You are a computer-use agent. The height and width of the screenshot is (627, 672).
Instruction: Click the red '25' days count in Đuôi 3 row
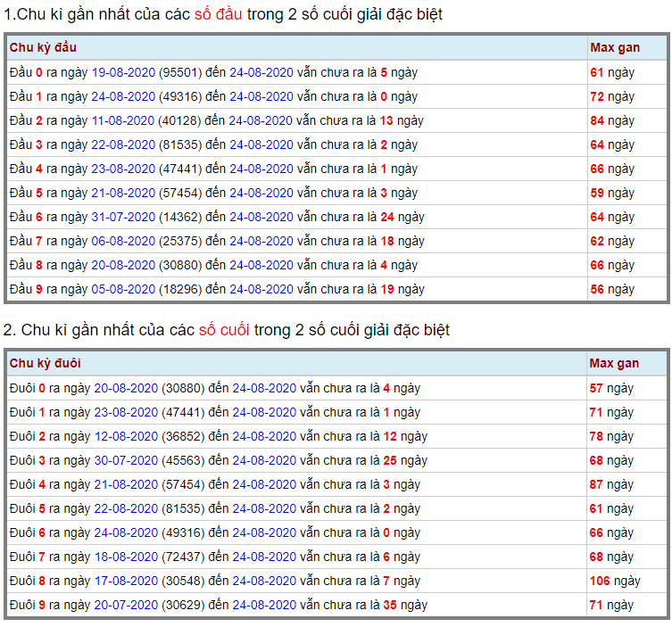pos(390,460)
